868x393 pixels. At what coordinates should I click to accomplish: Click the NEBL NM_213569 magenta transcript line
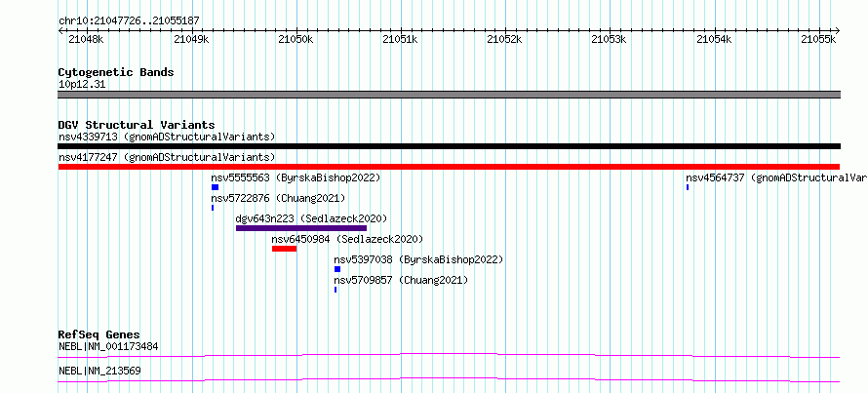click(449, 379)
